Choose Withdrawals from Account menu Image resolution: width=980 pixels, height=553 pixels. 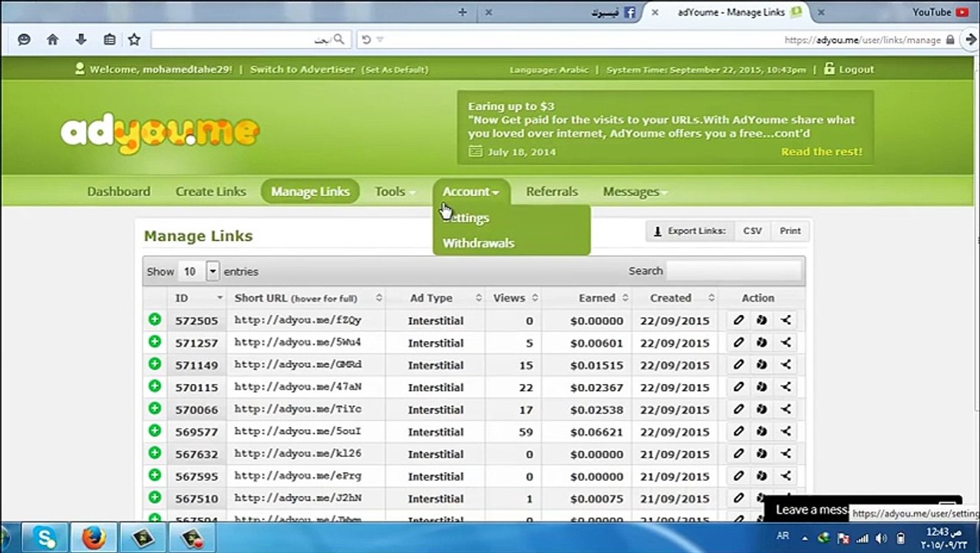pos(478,243)
